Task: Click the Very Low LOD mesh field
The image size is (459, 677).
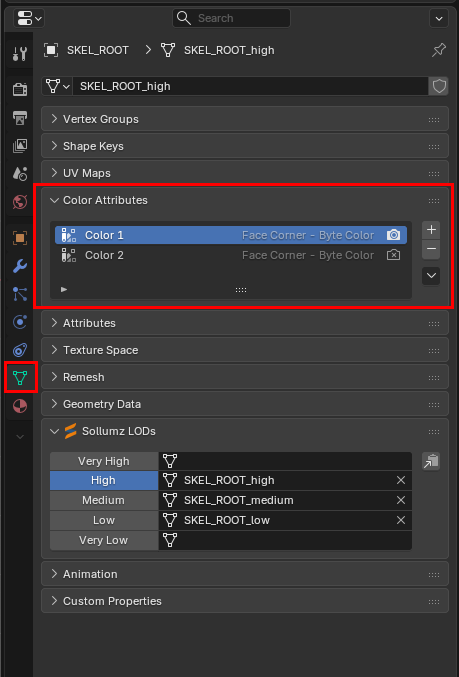Action: tap(285, 540)
